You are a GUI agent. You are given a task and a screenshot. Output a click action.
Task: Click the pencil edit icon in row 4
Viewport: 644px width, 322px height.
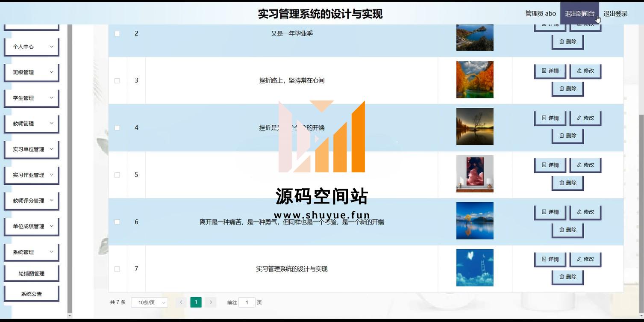585,118
